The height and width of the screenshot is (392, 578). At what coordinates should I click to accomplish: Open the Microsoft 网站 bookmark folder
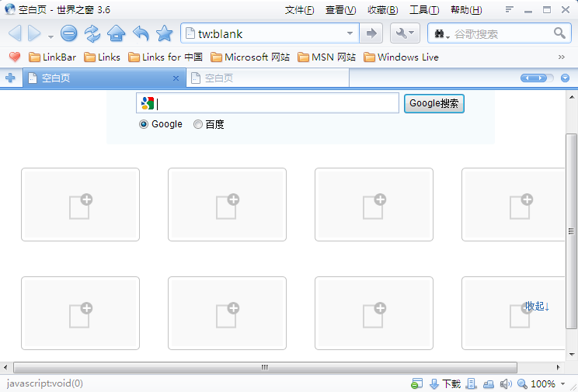[250, 57]
